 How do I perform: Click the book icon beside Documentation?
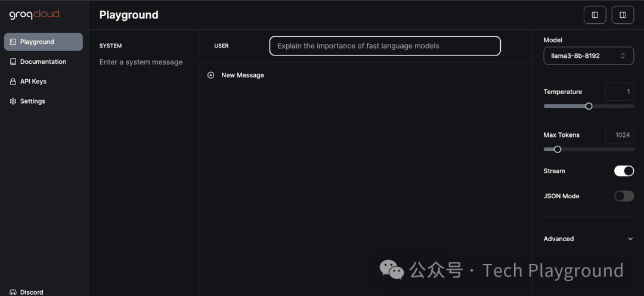13,61
